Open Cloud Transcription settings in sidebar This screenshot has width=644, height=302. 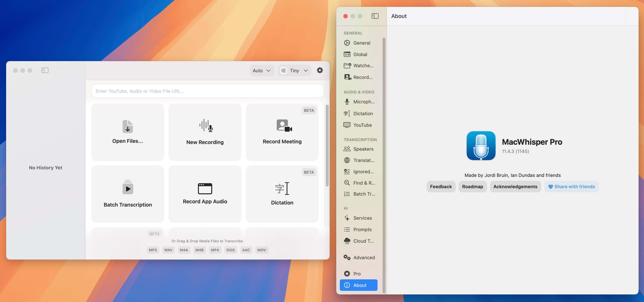coord(358,241)
